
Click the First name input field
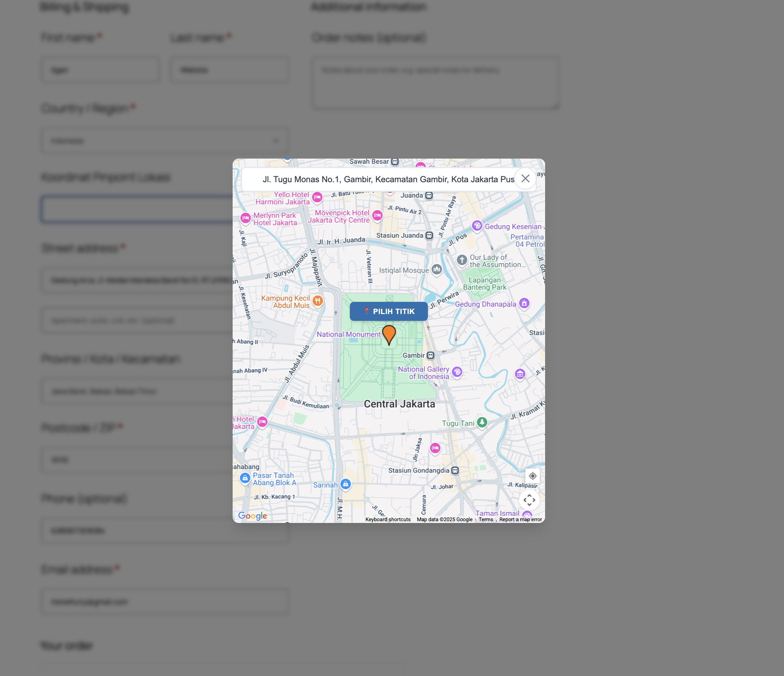point(100,70)
